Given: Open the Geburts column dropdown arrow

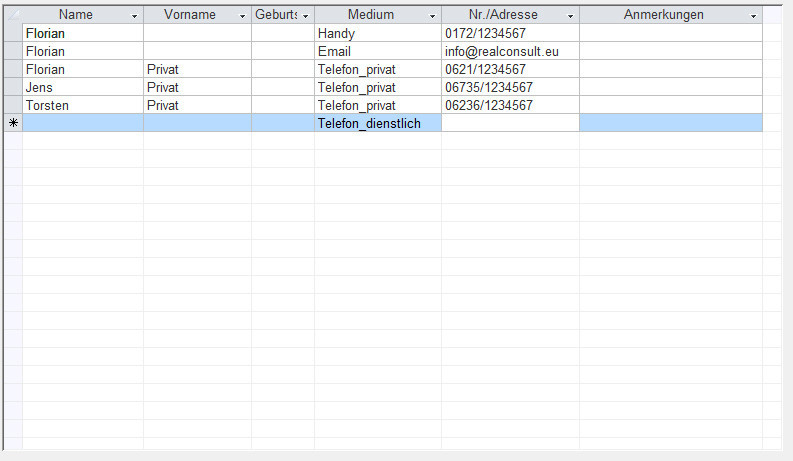Looking at the screenshot, I should point(305,16).
